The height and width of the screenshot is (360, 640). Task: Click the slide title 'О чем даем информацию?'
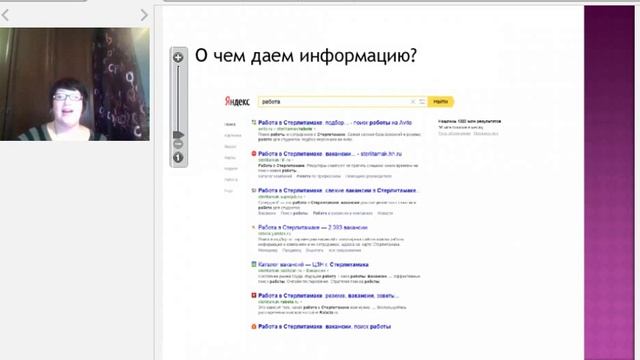point(306,56)
